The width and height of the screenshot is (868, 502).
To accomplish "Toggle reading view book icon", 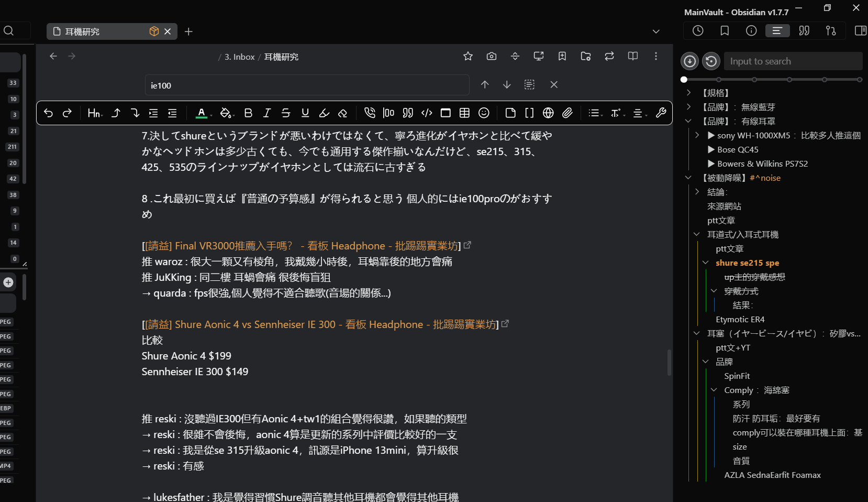I will click(633, 56).
